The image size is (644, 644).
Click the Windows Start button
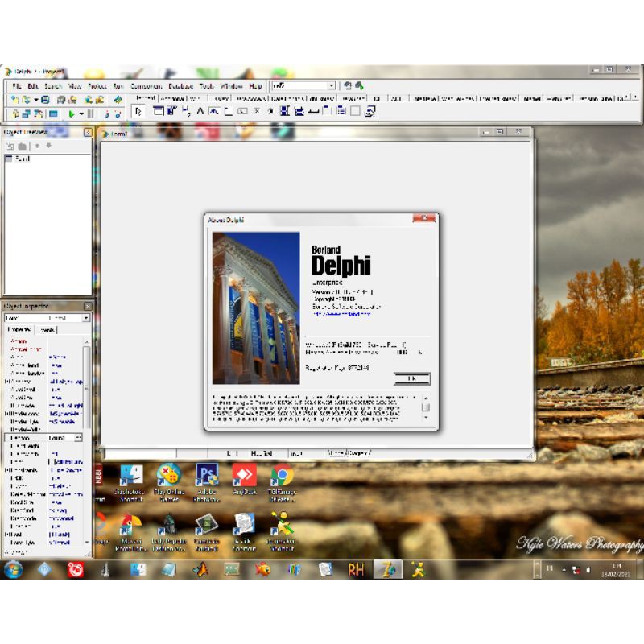tap(14, 570)
